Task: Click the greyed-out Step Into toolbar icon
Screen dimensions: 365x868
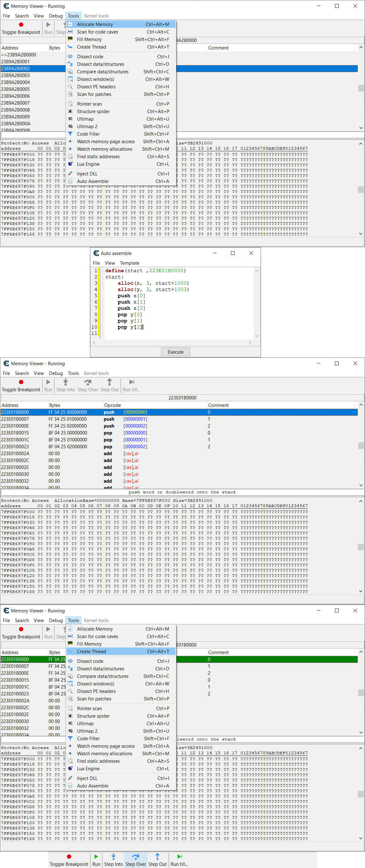Action: tap(65, 382)
